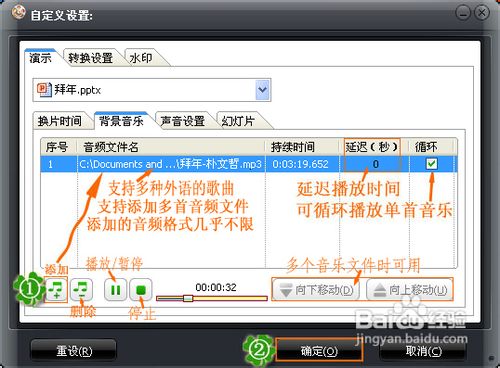Click the delete music file icon
The height and width of the screenshot is (368, 500).
tap(81, 289)
